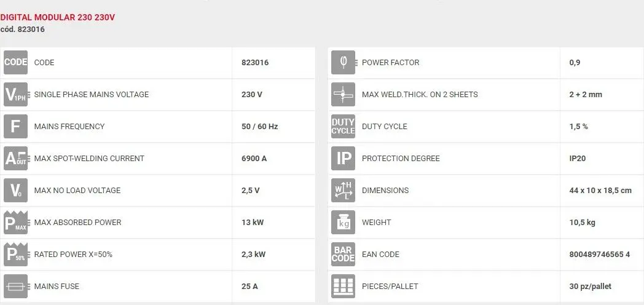The height and width of the screenshot is (305, 644).
Task: Click the mains frequency F icon
Action: coord(16,127)
